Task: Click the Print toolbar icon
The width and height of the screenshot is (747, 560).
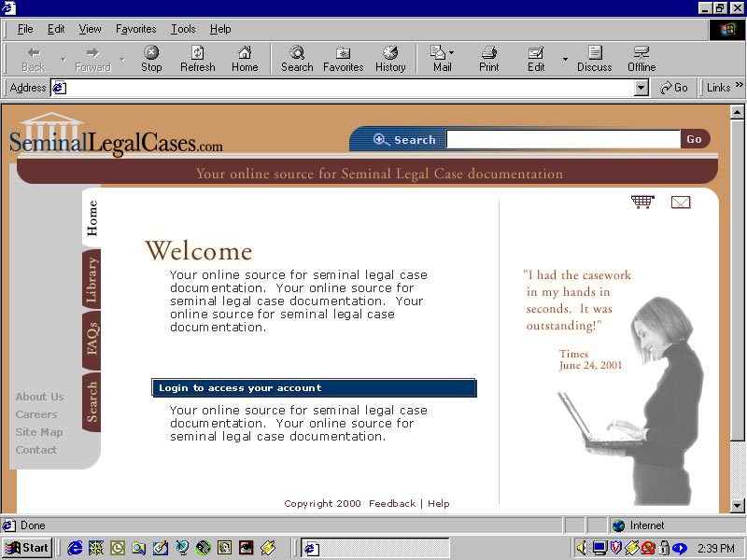Action: click(489, 59)
